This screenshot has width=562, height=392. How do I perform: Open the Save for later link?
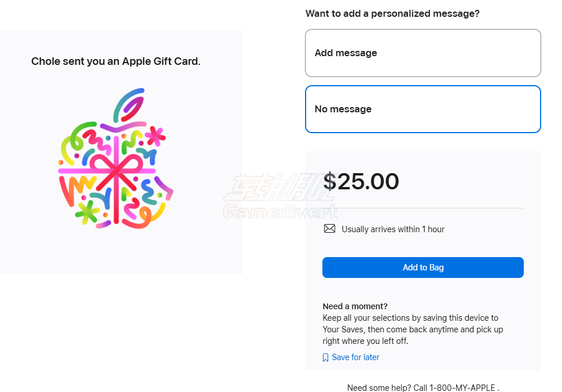355,357
